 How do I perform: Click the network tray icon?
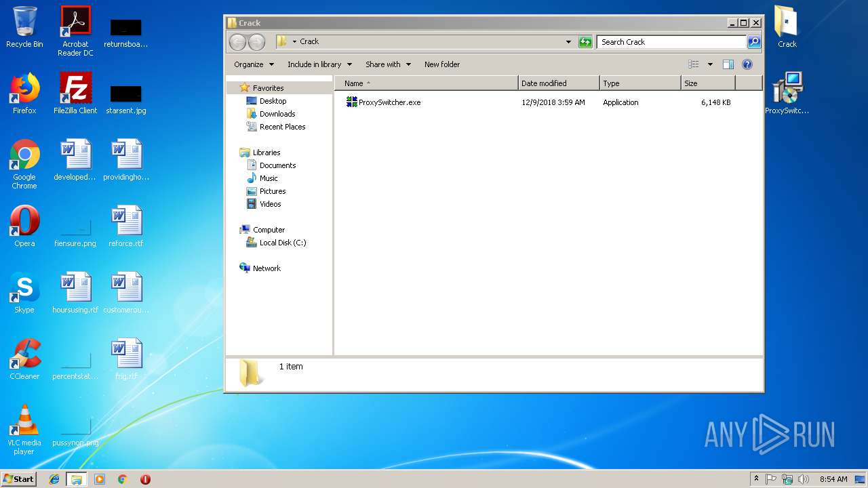787,479
